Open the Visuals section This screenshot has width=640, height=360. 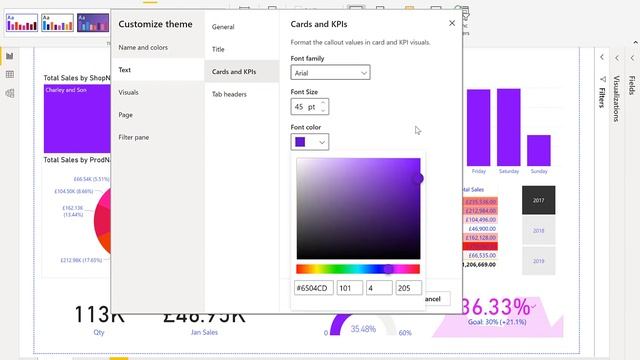158,92
